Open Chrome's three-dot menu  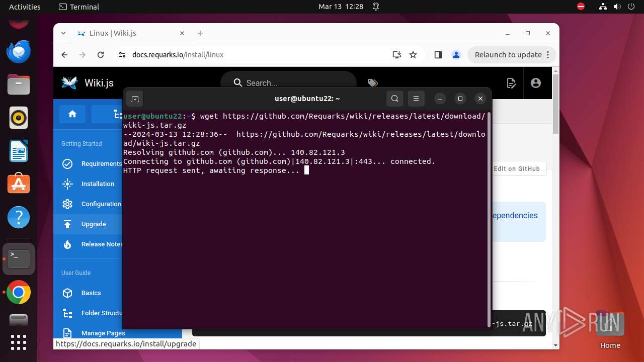coord(548,55)
